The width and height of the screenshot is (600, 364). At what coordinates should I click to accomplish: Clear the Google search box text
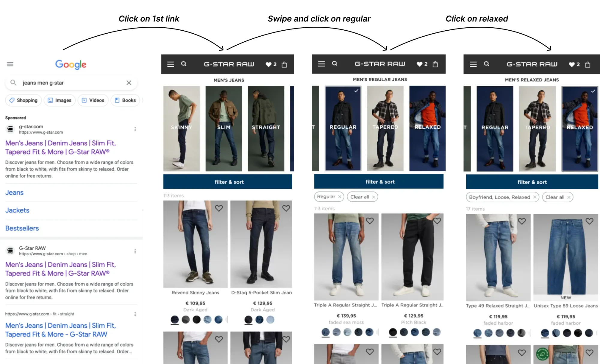click(x=129, y=83)
